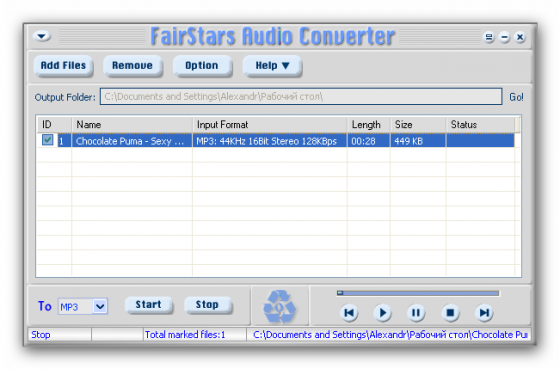Viewport: 560px width, 369px height.
Task: Click the Stop conversion button
Action: [207, 305]
